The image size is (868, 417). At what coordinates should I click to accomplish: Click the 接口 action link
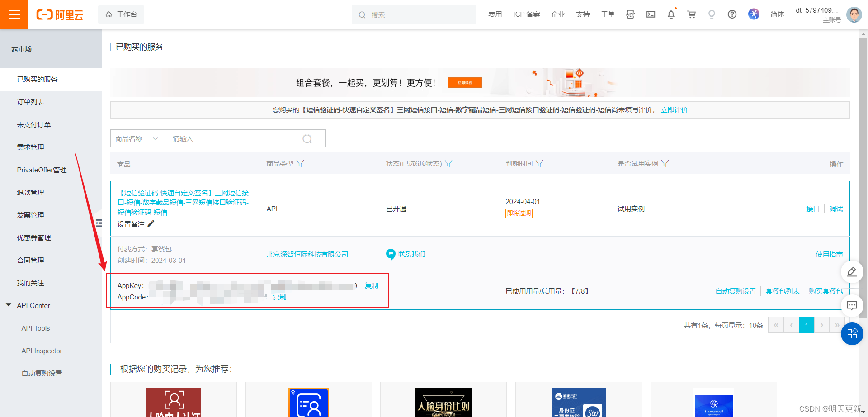(813, 209)
